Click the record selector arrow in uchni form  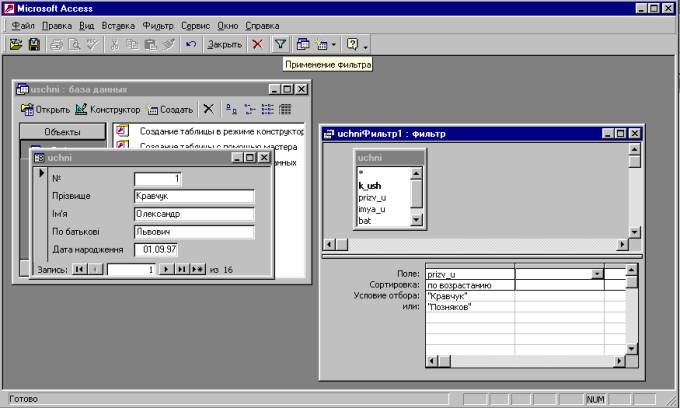point(42,173)
